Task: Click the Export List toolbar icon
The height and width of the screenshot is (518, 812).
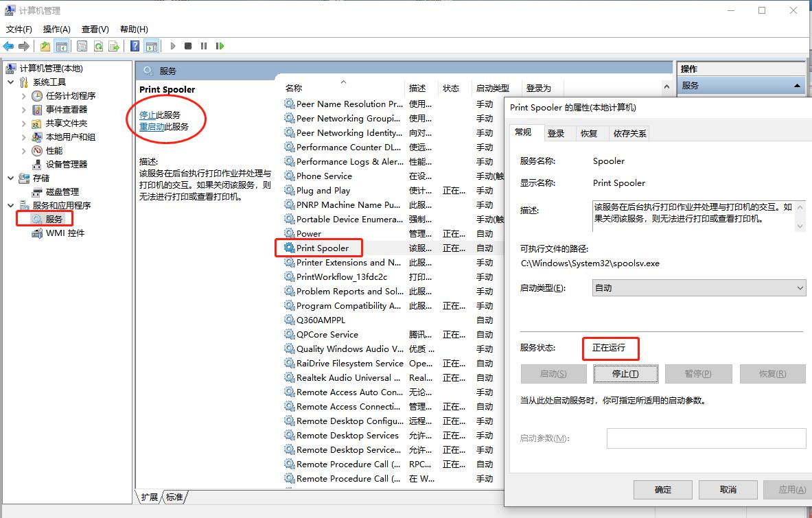Action: click(x=114, y=46)
